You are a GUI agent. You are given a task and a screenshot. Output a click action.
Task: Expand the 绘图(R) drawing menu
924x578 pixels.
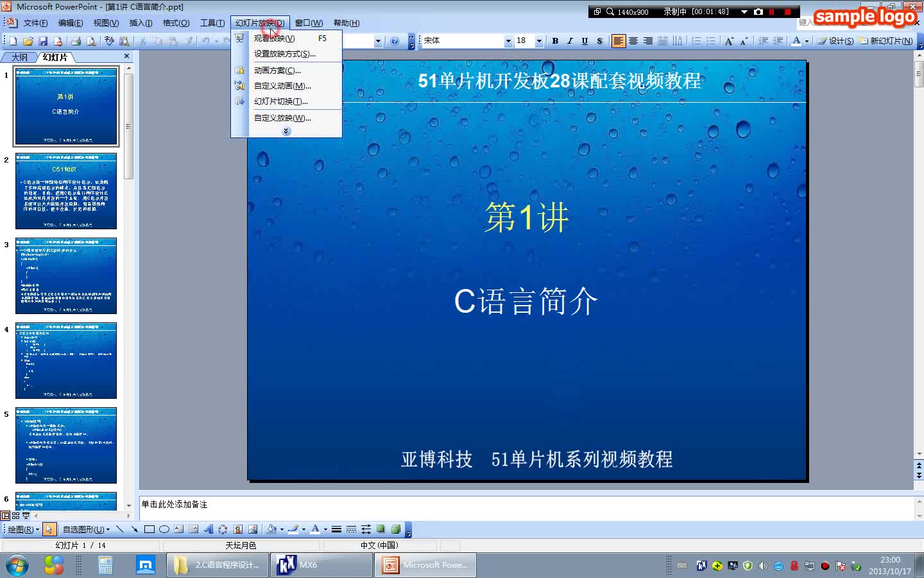coord(23,529)
